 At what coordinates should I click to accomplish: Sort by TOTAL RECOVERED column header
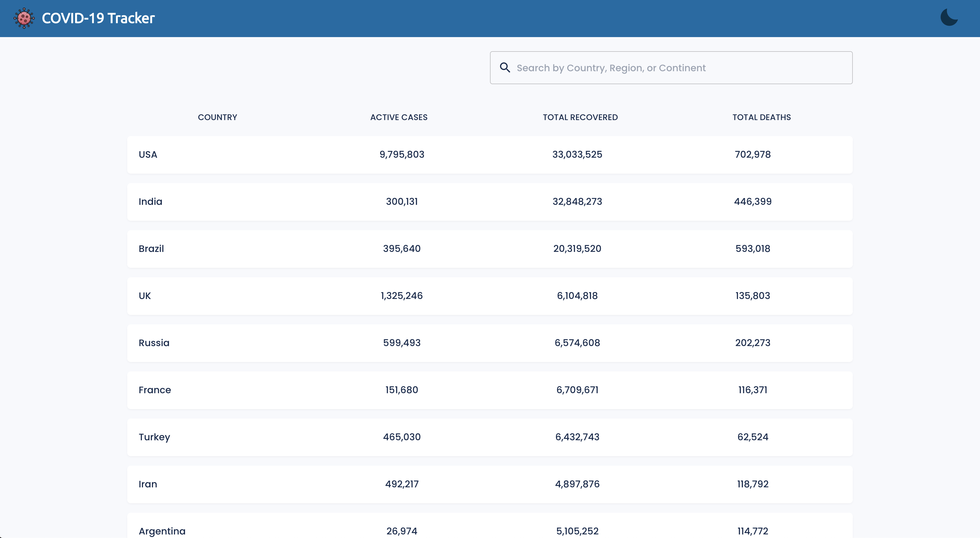[580, 117]
